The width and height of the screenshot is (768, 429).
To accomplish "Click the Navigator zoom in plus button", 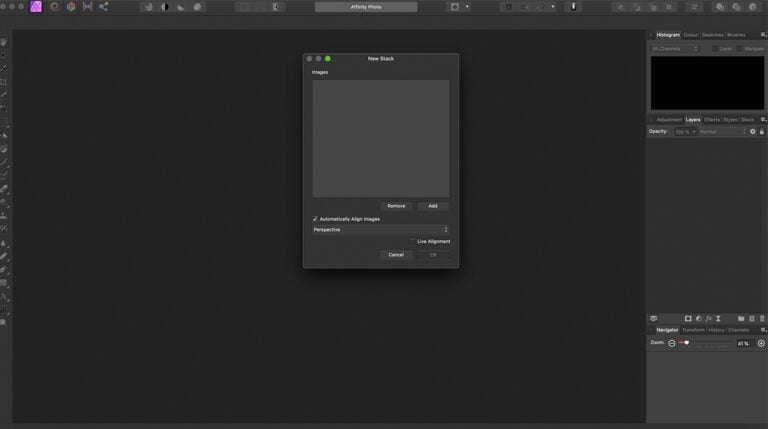I will tap(761, 343).
